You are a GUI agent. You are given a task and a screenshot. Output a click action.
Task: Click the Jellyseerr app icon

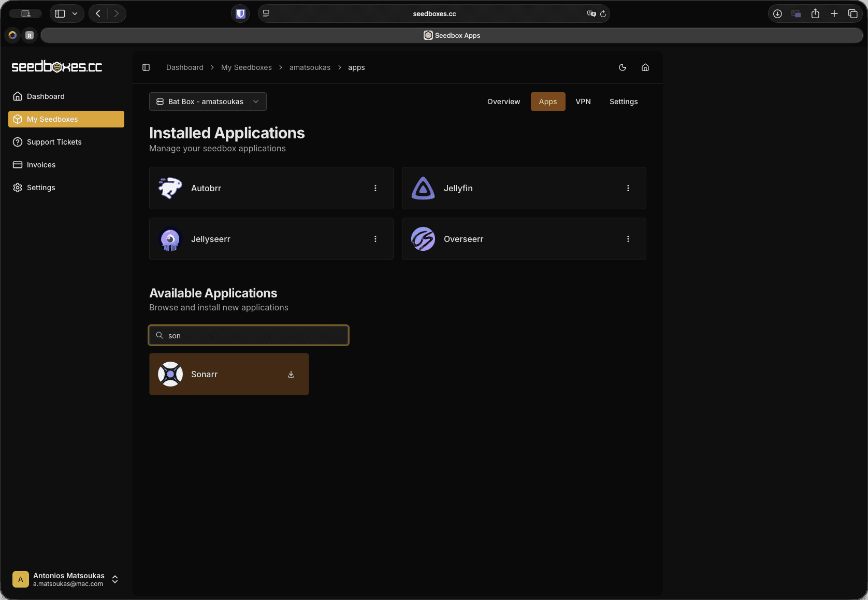pyautogui.click(x=170, y=239)
